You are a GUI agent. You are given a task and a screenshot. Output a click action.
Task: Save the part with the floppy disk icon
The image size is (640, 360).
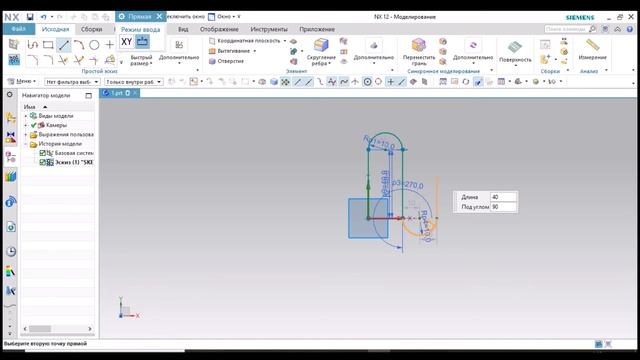coord(30,17)
